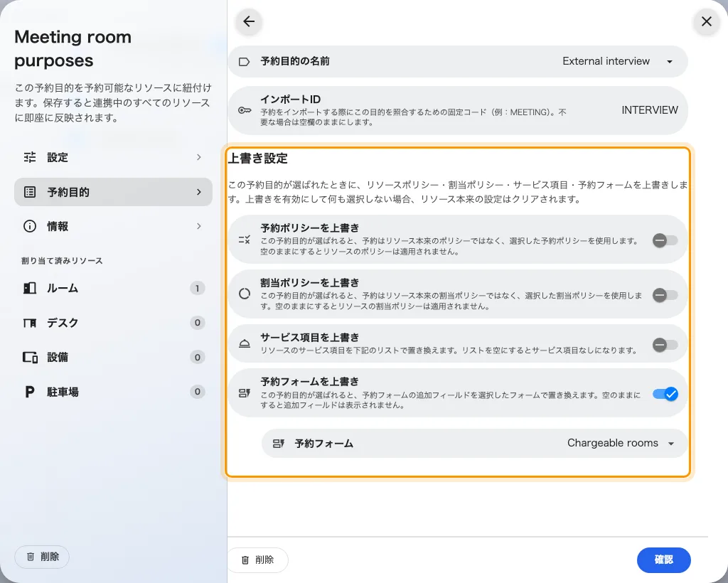Enable the 予約ポリシーを上書き toggle
This screenshot has width=728, height=583.
[665, 240]
